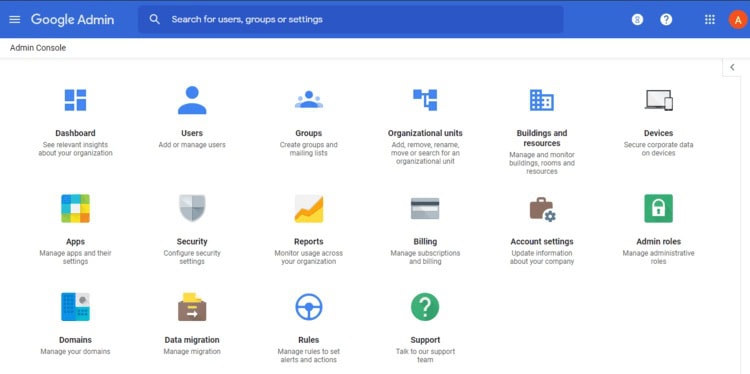Click the Billing title text
Image resolution: width=750 pixels, height=374 pixels.
[425, 242]
